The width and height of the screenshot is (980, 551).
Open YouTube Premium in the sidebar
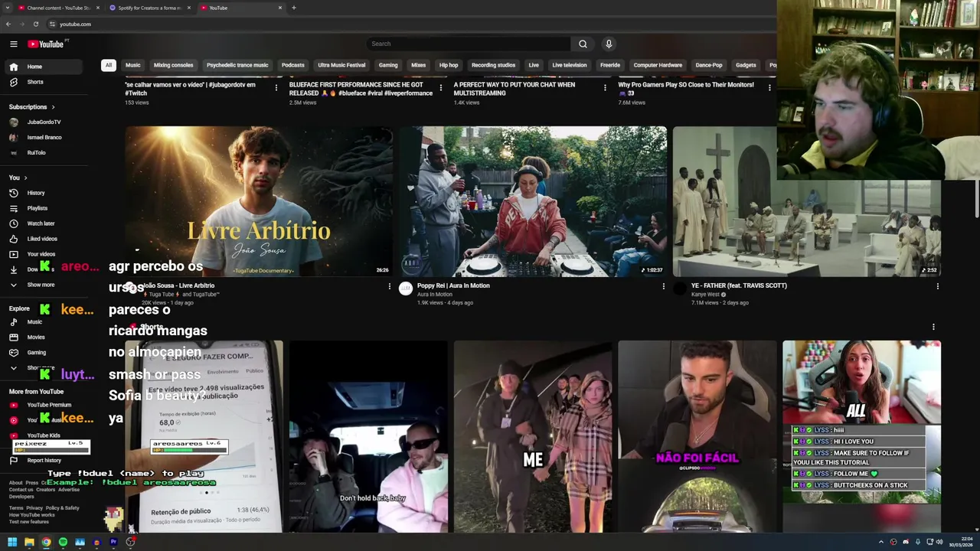(x=42, y=405)
